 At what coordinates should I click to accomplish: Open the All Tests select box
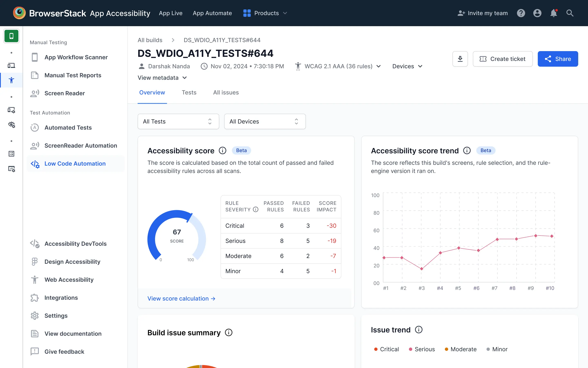178,121
